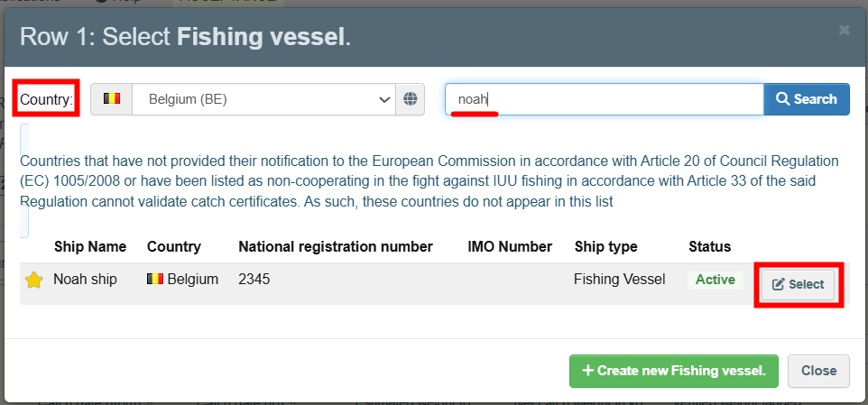Choose the Noah ship via Select button
The height and width of the screenshot is (405, 868).
pyautogui.click(x=799, y=284)
